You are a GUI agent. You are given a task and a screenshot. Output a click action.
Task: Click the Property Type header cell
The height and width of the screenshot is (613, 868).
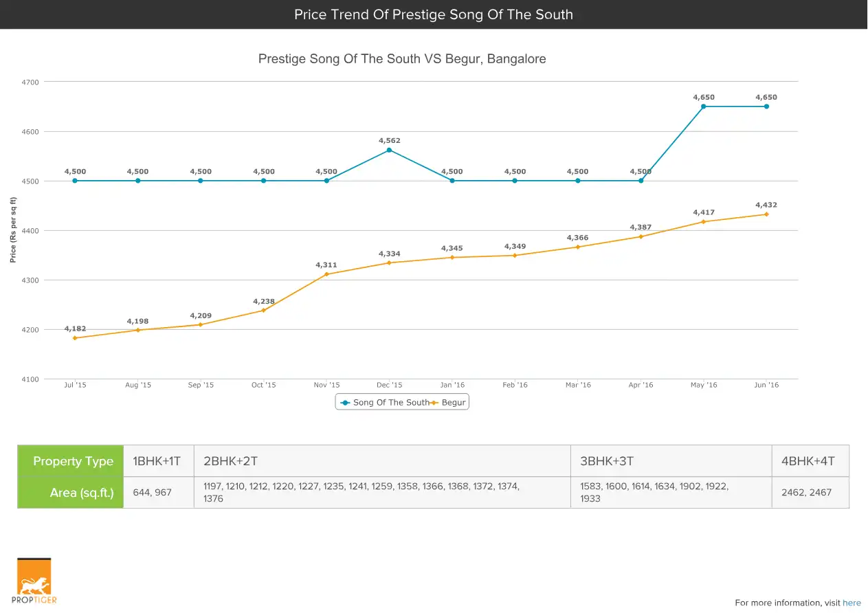71,461
